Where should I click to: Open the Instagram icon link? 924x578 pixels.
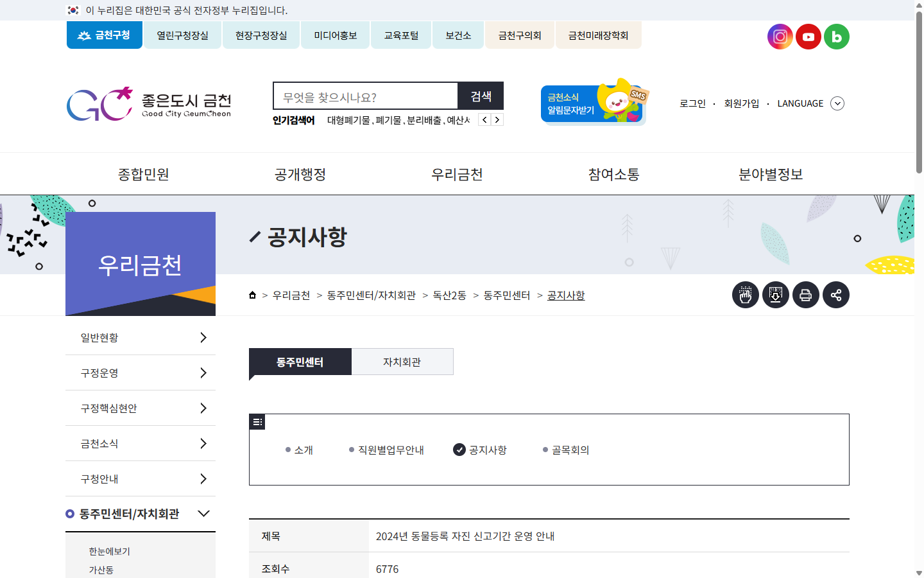(780, 37)
